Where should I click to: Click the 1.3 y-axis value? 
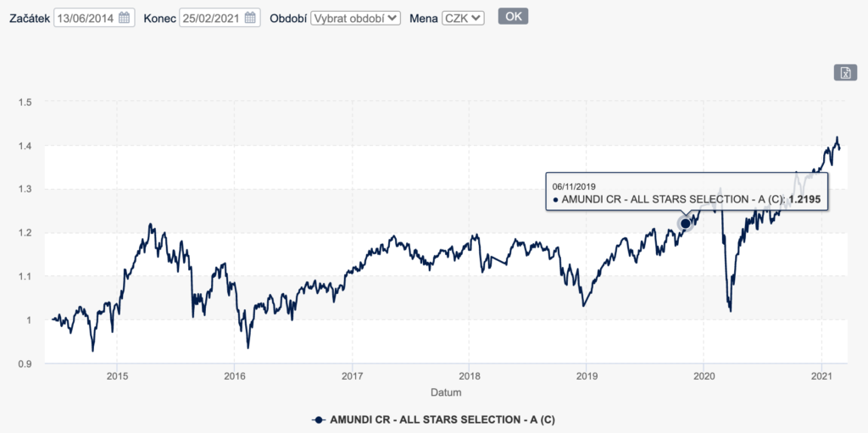(x=26, y=189)
